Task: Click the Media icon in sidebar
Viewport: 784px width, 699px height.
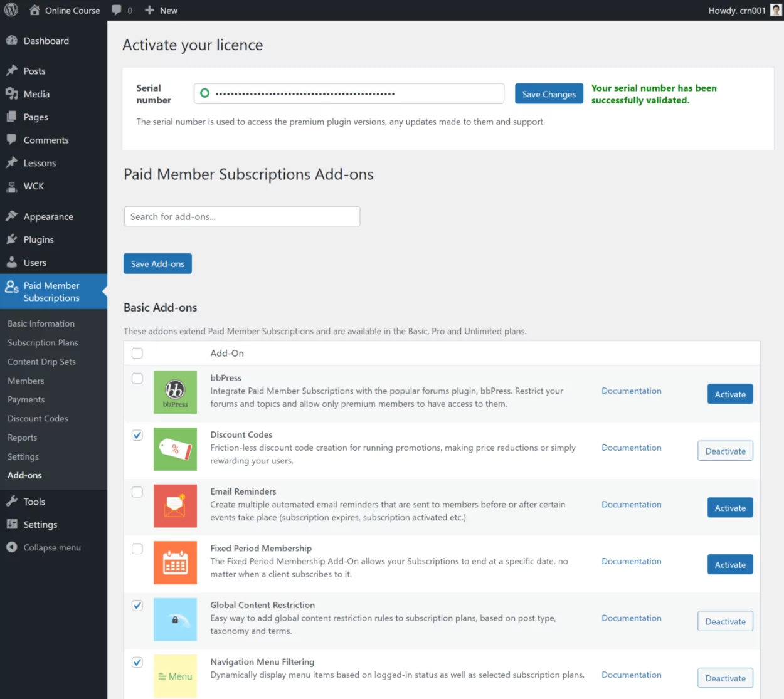Action: click(x=11, y=93)
